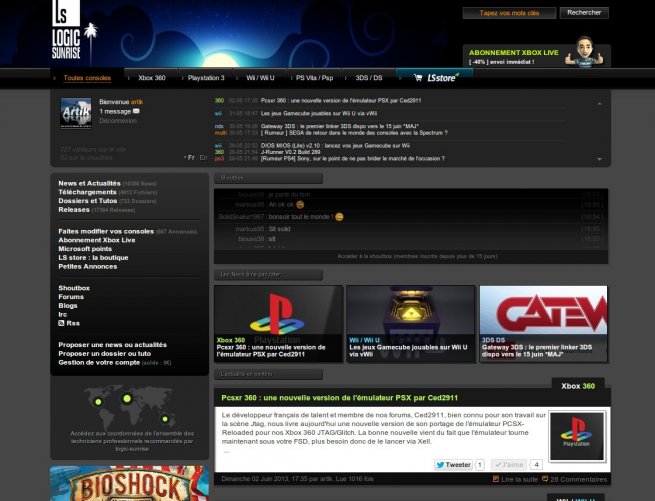655x501 pixels.
Task: Open Forums link
Action: pyautogui.click(x=71, y=297)
